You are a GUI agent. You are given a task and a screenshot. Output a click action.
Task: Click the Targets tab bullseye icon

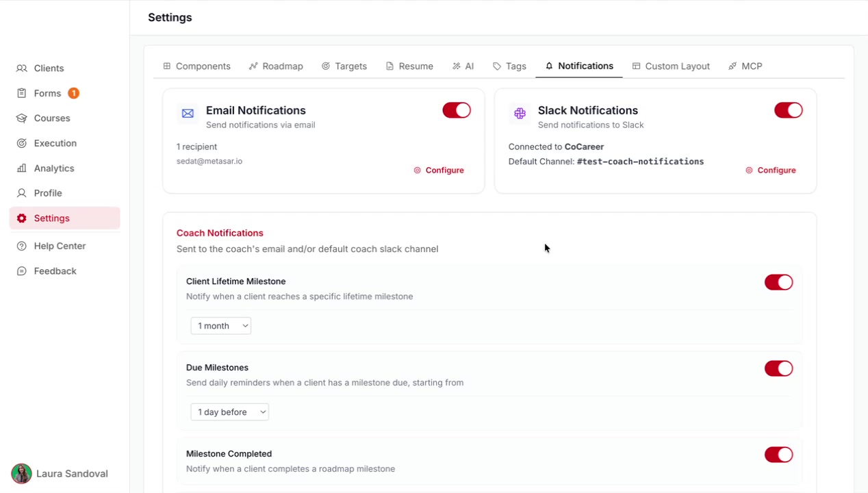[x=326, y=66]
